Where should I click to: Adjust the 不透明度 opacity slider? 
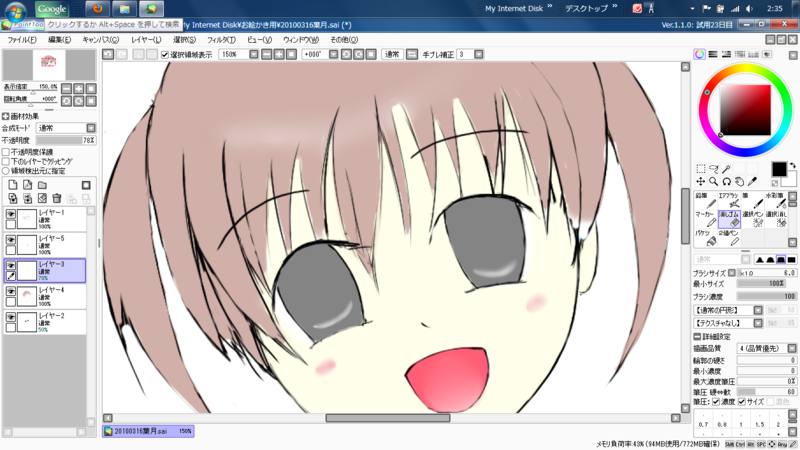coord(65,140)
